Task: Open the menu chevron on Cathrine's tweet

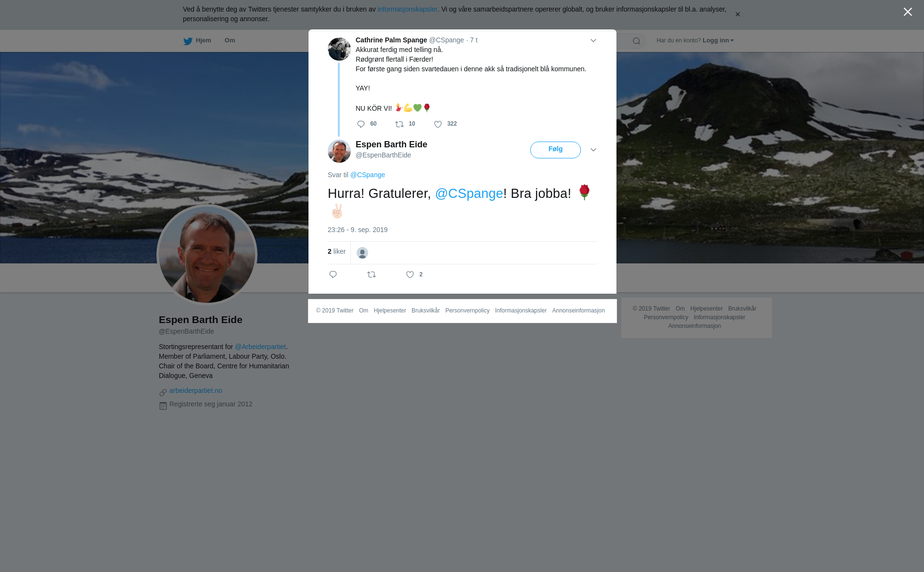Action: (x=593, y=40)
